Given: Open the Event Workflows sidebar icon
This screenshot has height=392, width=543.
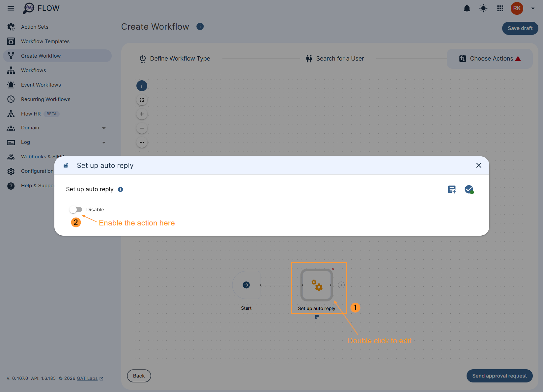Looking at the screenshot, I should click(x=11, y=85).
